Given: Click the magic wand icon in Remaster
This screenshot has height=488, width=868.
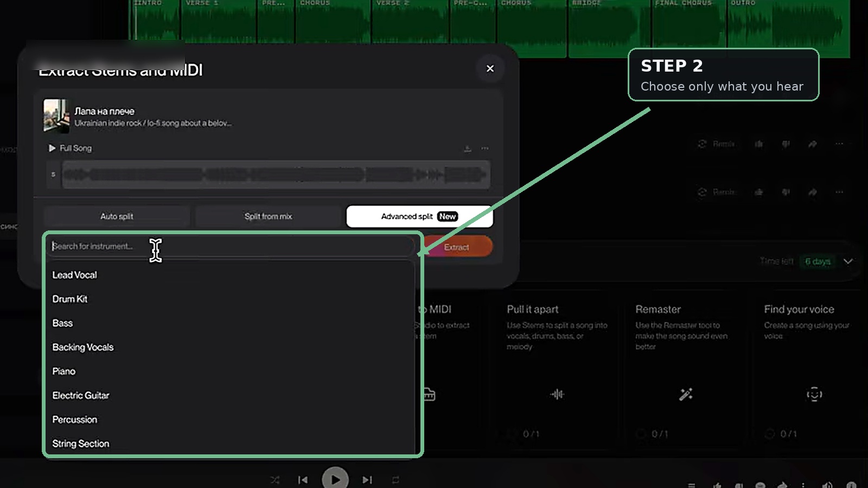Looking at the screenshot, I should pos(686,394).
